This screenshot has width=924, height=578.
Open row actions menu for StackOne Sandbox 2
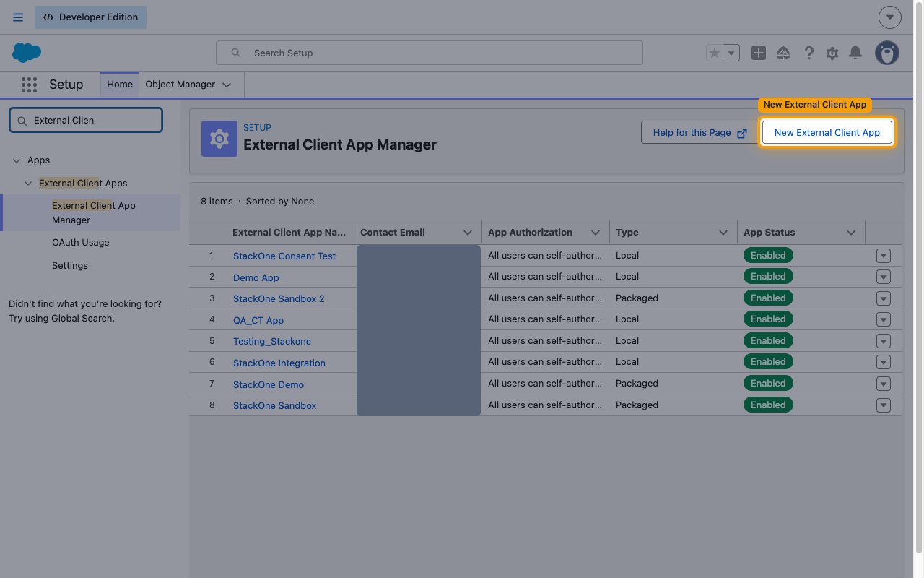(x=884, y=298)
